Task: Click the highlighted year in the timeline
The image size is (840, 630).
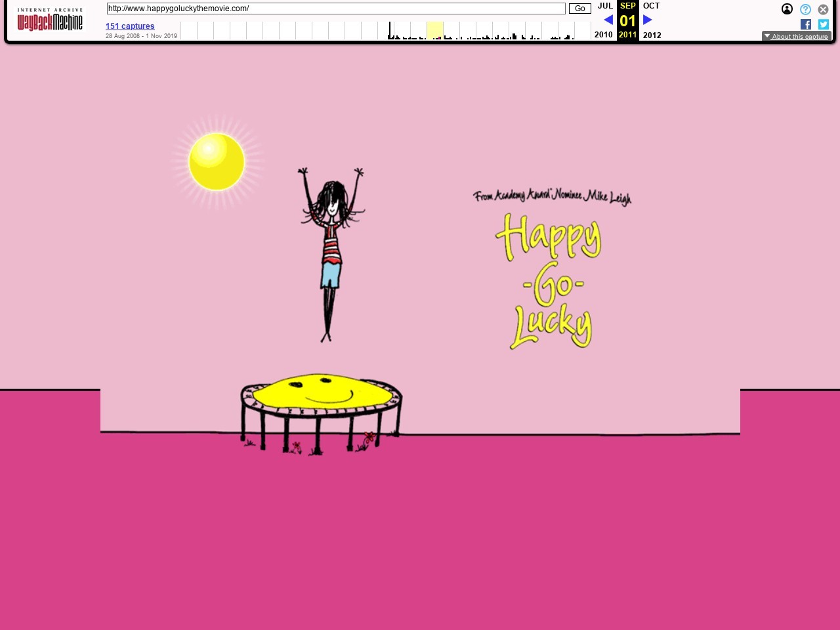Action: pos(434,30)
